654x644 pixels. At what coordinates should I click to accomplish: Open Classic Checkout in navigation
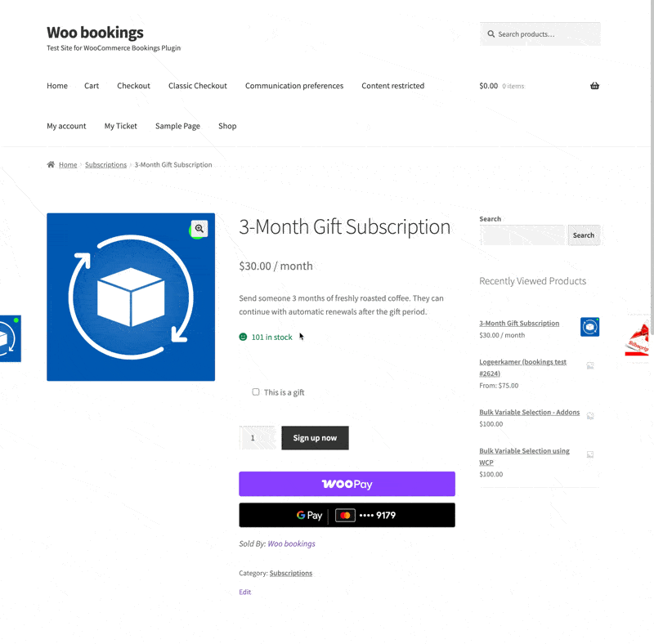198,86
